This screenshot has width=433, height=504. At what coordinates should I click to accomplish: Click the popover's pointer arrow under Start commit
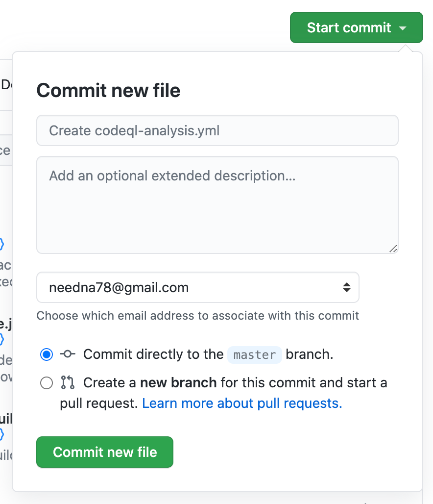point(405,49)
